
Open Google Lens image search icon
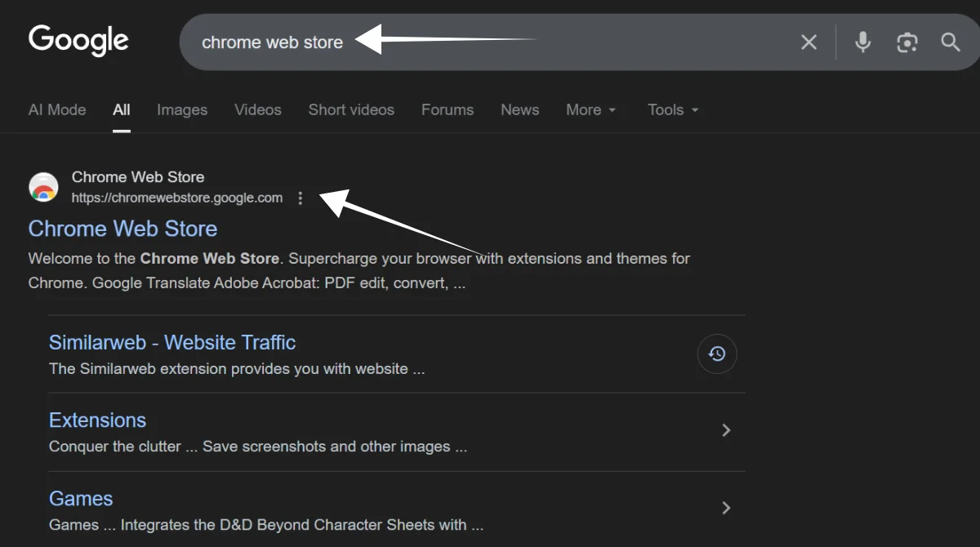point(906,42)
